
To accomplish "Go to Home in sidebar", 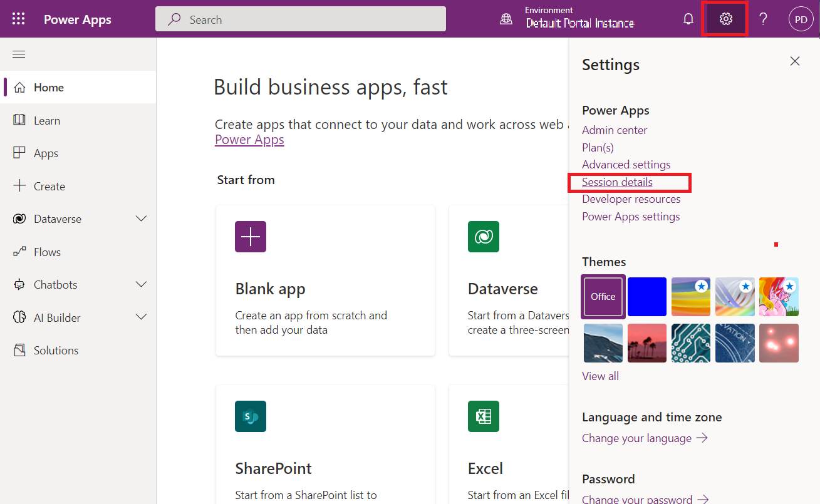I will (x=78, y=87).
